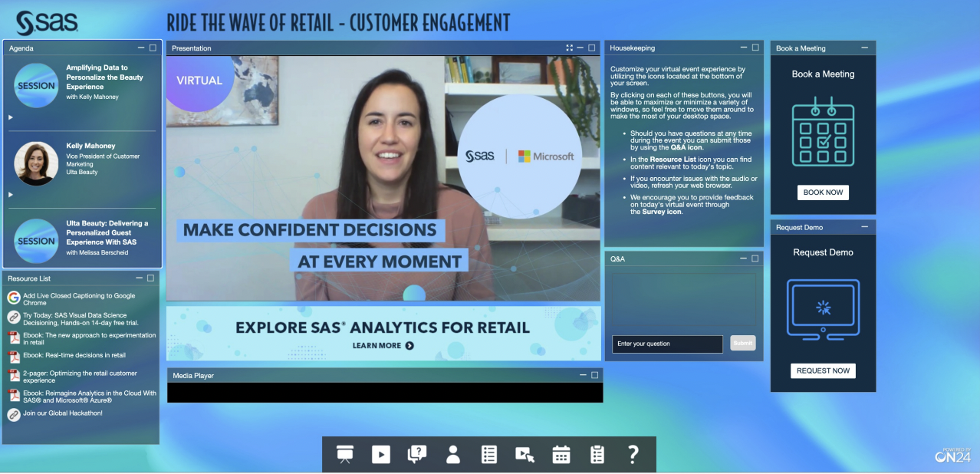Image resolution: width=980 pixels, height=474 pixels.
Task: Click the black Media Player bar
Action: pyautogui.click(x=385, y=393)
